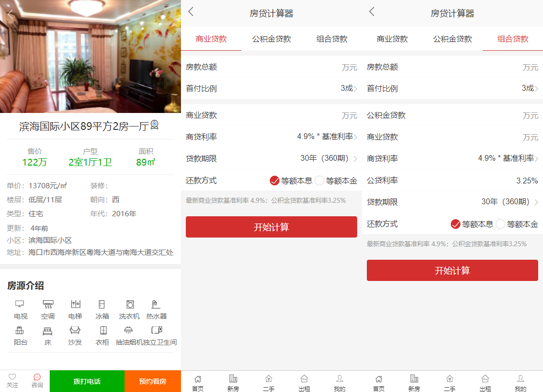543x392 pixels.
Task: Open 商贷利率 picker on the combined-loan screen
Action: (x=453, y=158)
